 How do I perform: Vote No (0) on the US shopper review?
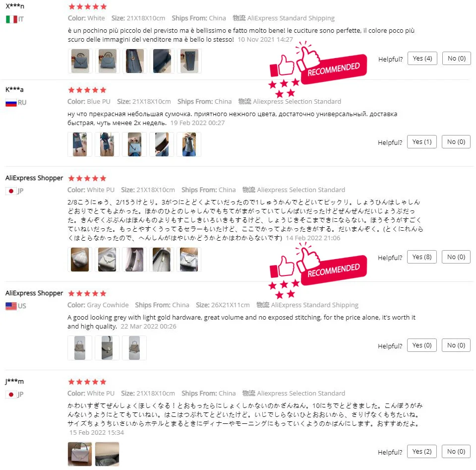pyautogui.click(x=456, y=345)
